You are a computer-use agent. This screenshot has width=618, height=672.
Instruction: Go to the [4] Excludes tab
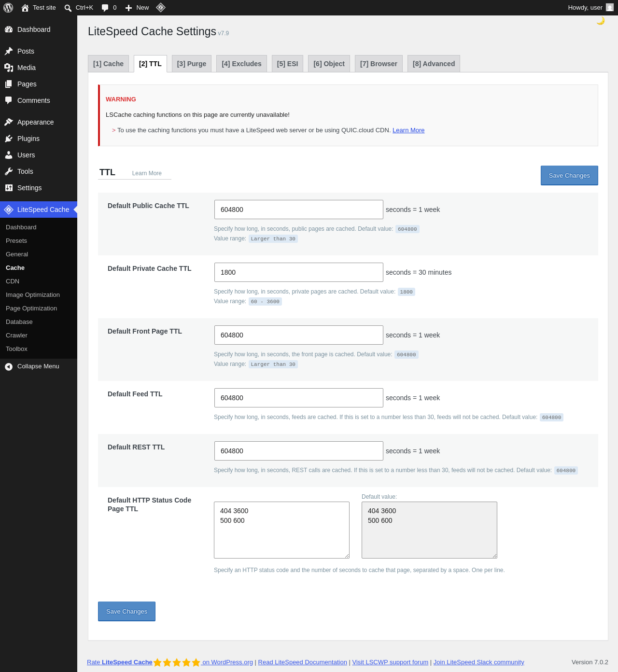coord(241,64)
